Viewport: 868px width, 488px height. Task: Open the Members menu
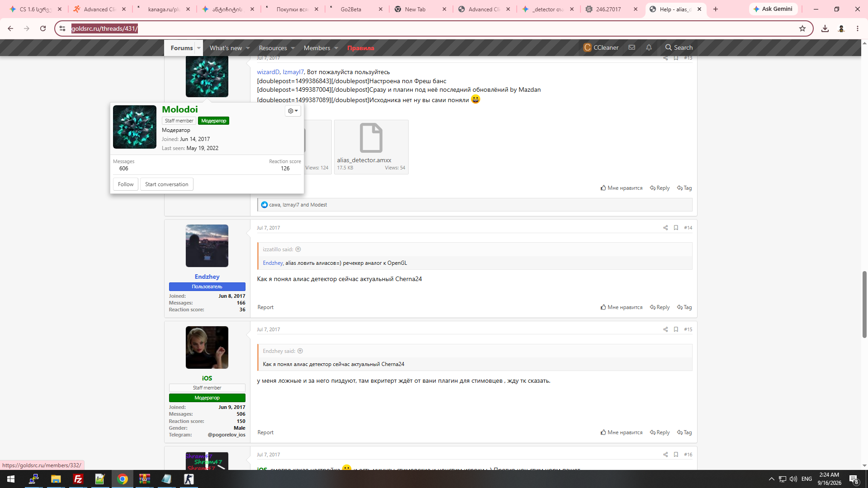pos(317,48)
